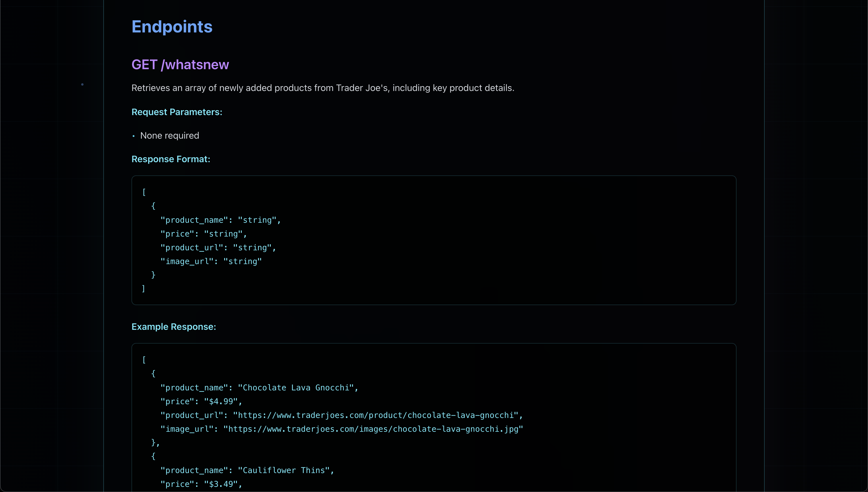Click the closing bracket of Response Format block
868x492 pixels.
point(143,288)
